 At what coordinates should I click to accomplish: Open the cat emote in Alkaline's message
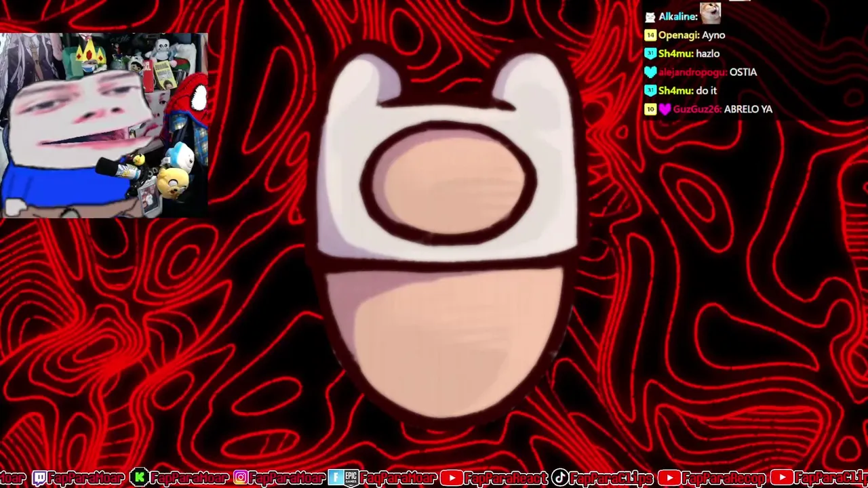(x=710, y=13)
